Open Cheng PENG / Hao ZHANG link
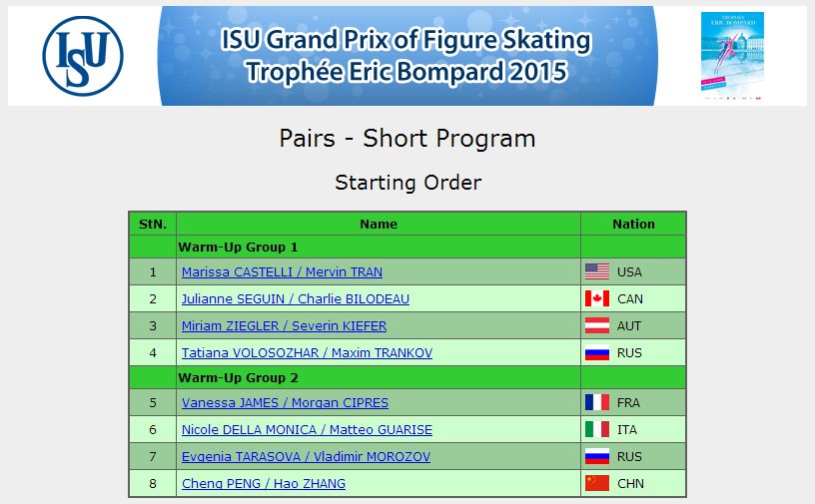 (264, 483)
